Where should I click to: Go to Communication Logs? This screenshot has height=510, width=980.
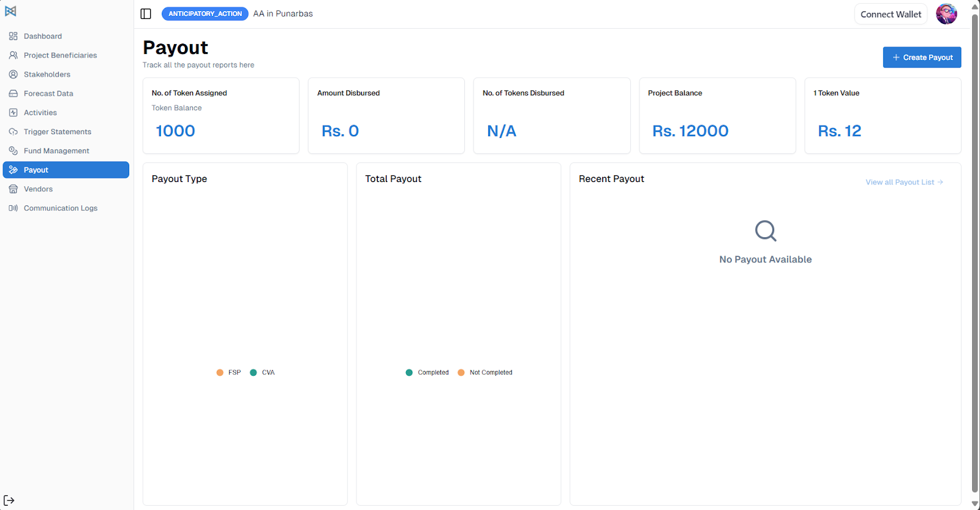(66, 208)
